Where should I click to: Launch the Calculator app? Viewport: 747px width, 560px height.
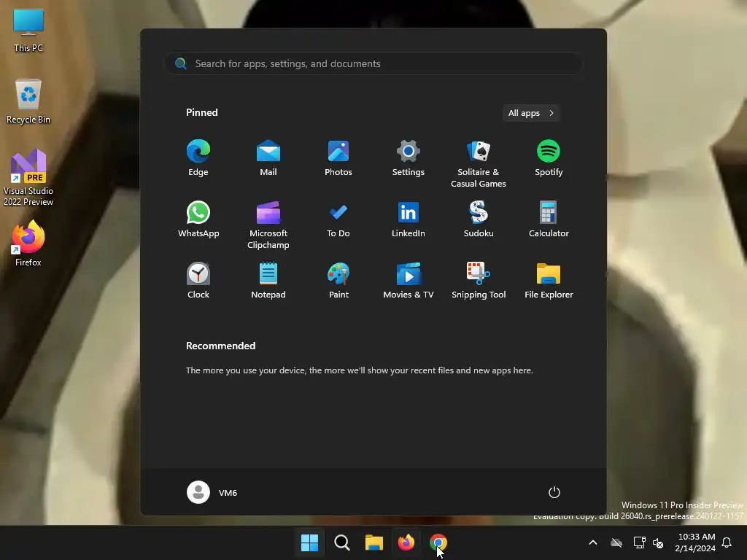coord(549,219)
